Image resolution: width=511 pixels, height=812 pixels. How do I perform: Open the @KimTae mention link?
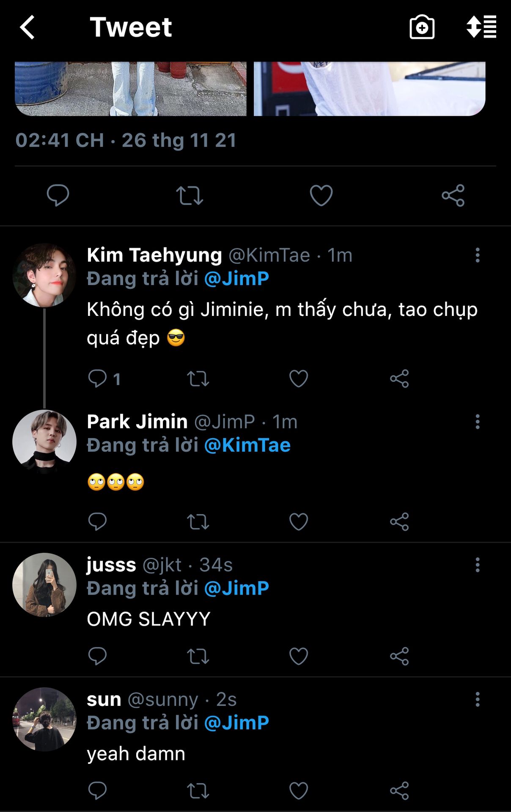pyautogui.click(x=247, y=445)
